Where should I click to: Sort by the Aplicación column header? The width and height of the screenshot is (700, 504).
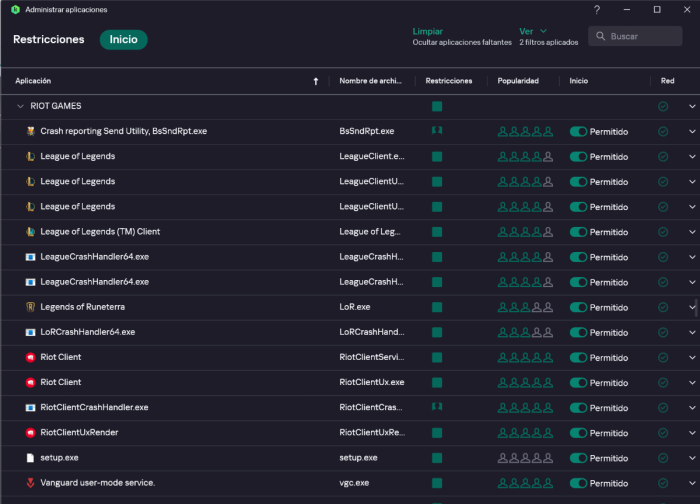click(34, 81)
